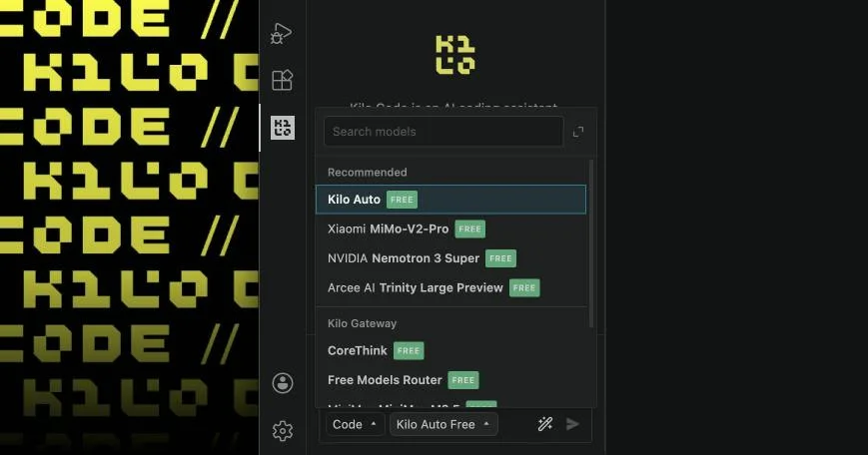Click the FREE badge next to Kilo Auto

click(402, 200)
